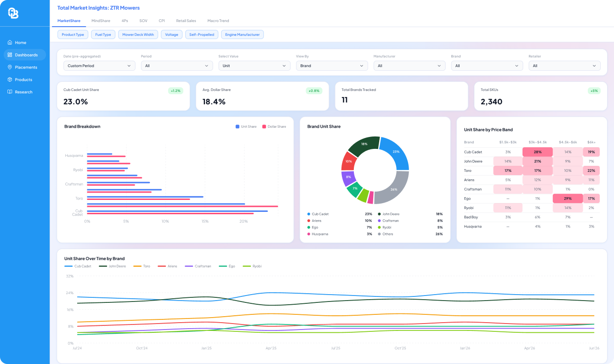
Task: Open the Period dropdown
Action: pyautogui.click(x=177, y=66)
